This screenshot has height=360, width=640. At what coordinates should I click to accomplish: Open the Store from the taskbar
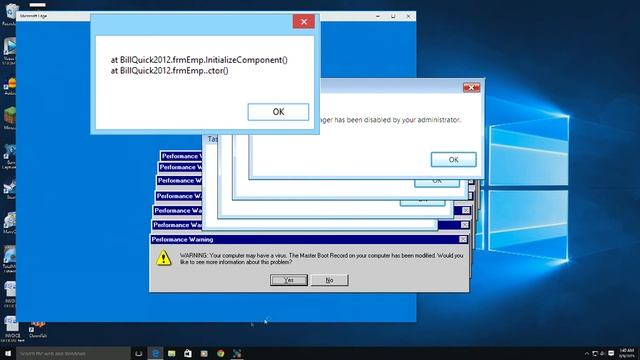[x=188, y=353]
